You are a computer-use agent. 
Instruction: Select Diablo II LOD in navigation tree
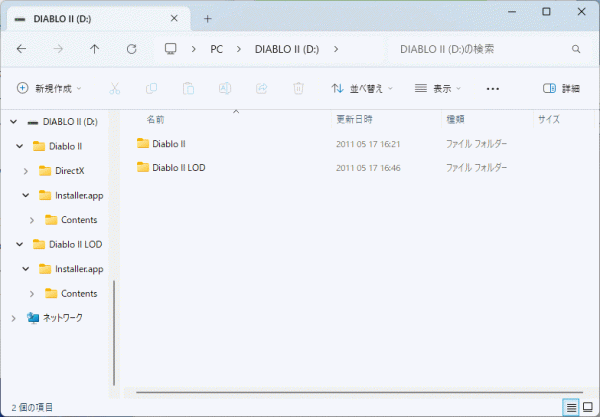(75, 244)
